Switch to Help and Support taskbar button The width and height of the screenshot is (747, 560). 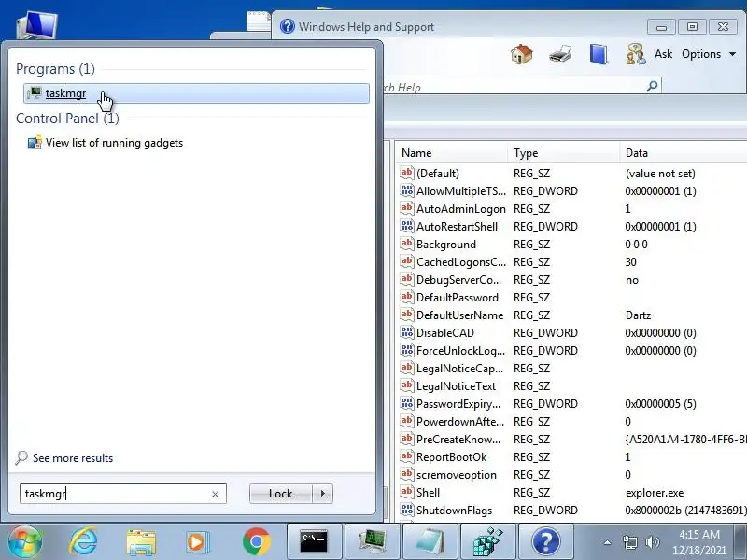[x=546, y=541]
